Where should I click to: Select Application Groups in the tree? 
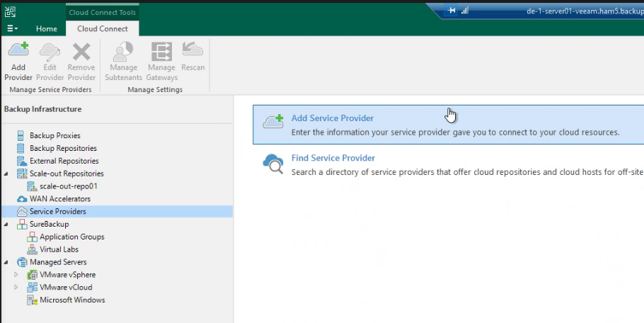pos(72,237)
